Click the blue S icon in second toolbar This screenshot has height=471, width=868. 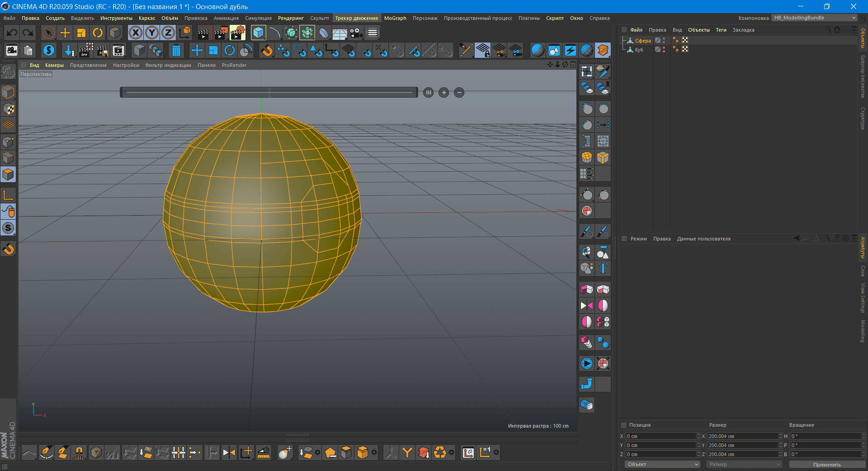tap(49, 50)
